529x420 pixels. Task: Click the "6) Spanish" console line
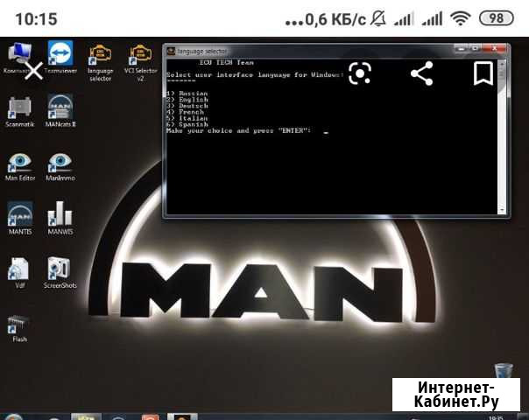tap(187, 124)
